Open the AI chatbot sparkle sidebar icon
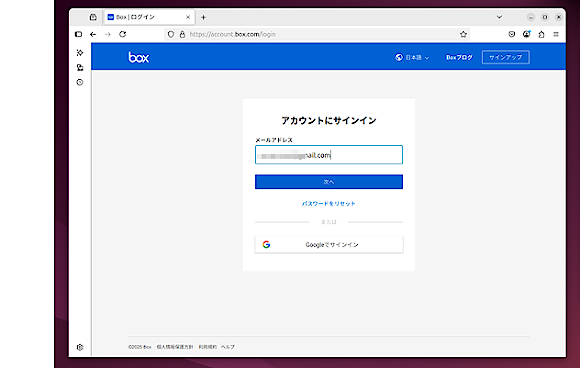Viewport: 580px width, 368px height. point(80,53)
